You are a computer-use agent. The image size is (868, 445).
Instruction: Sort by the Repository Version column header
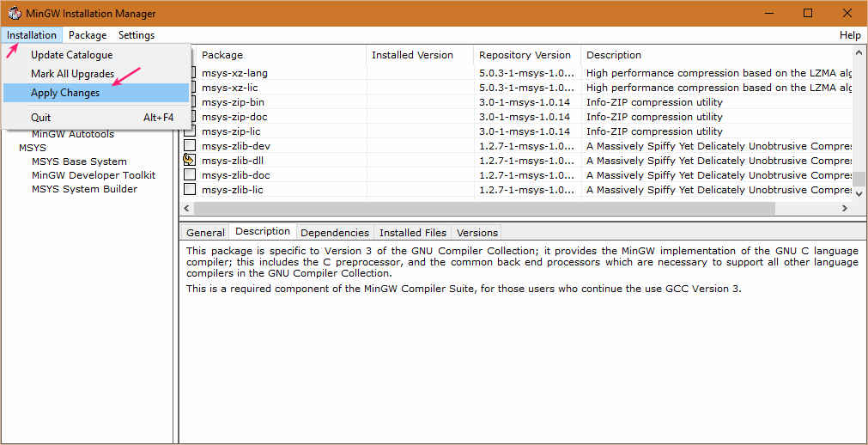pyautogui.click(x=525, y=55)
